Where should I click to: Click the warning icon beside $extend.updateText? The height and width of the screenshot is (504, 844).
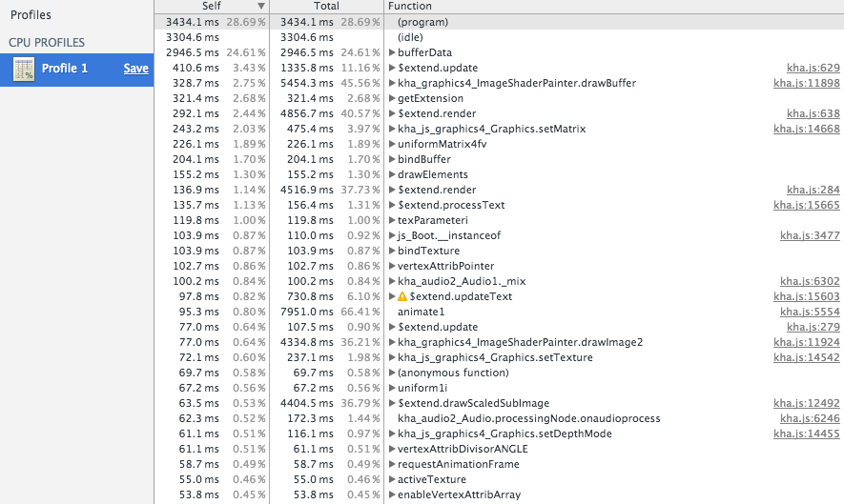pyautogui.click(x=402, y=296)
